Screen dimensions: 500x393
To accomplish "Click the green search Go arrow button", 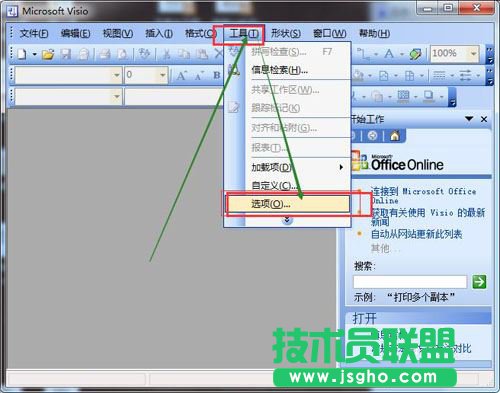I will pos(479,282).
